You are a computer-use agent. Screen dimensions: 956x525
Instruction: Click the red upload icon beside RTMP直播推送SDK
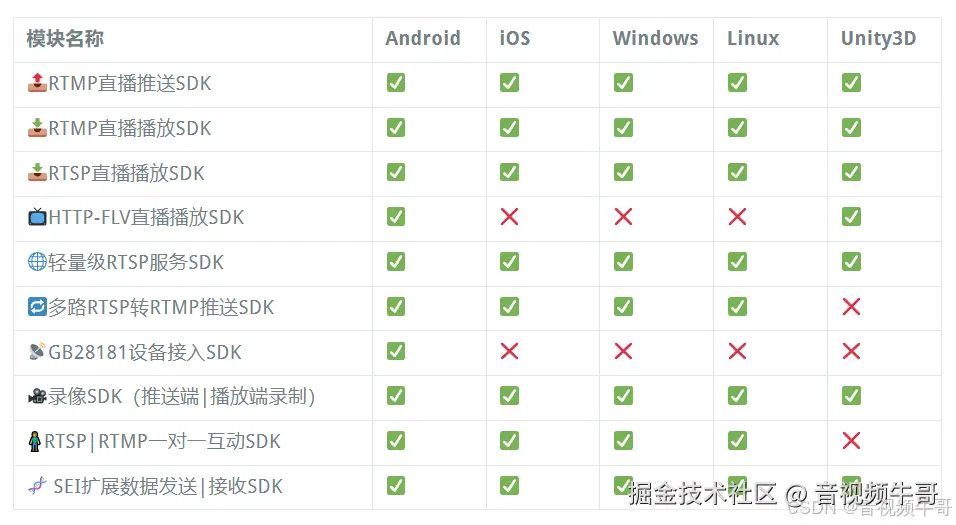pyautogui.click(x=37, y=82)
